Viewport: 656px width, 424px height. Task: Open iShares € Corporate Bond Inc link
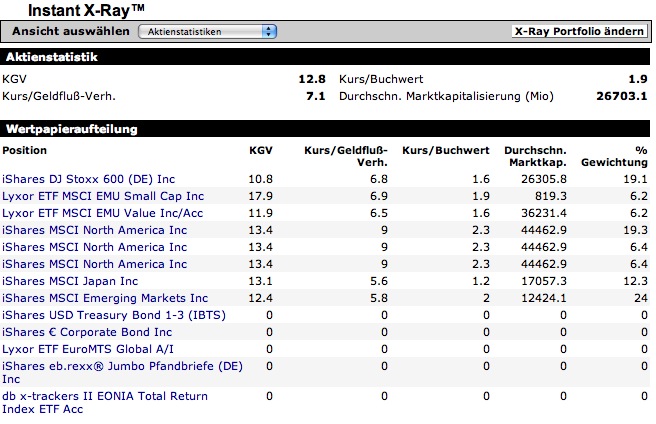(x=87, y=332)
